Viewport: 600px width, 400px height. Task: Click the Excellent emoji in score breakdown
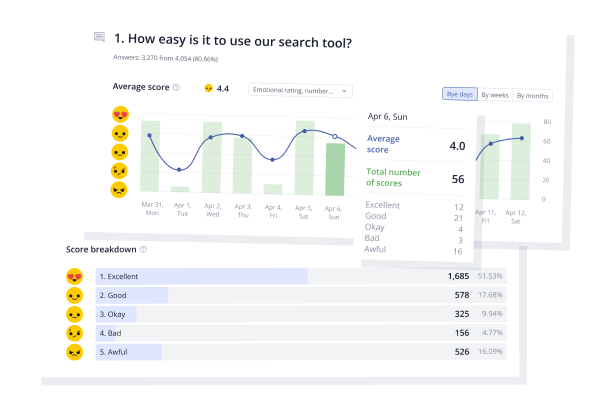74,277
